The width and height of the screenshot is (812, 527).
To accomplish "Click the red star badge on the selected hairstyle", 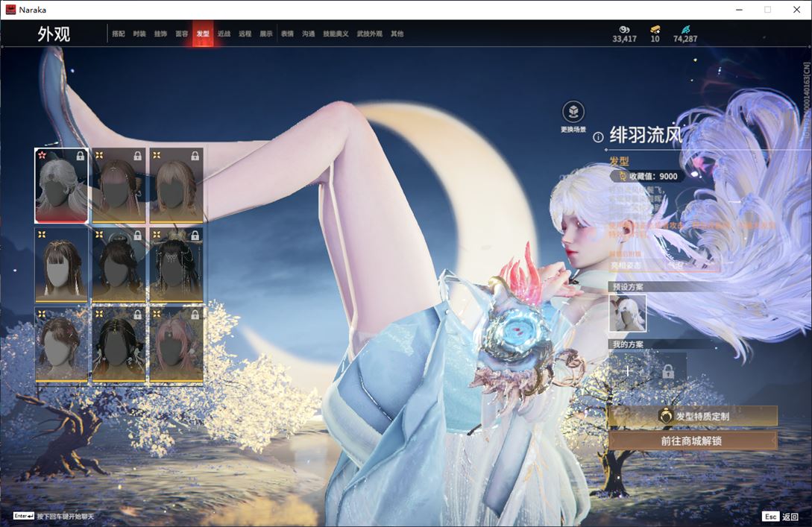I will [x=42, y=155].
